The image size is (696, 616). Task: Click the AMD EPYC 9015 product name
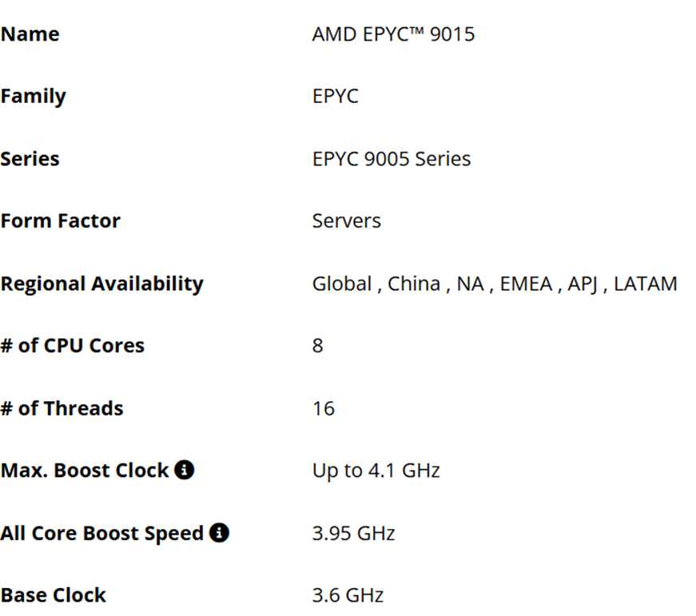tap(393, 34)
